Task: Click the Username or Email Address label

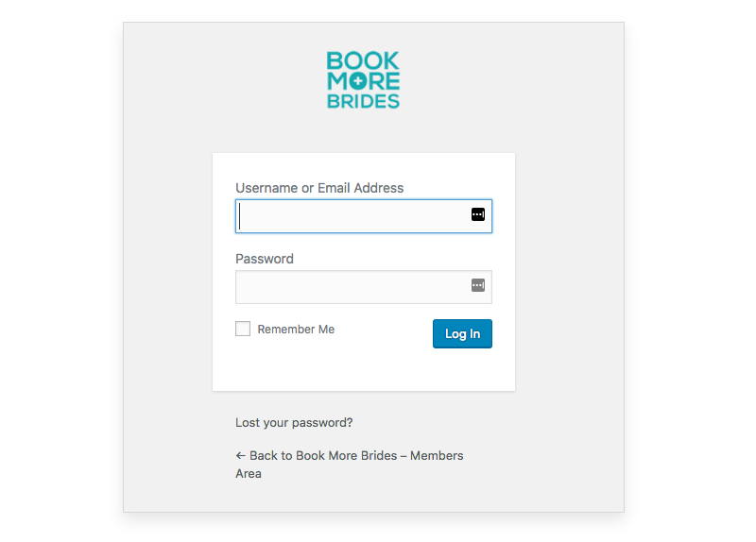Action: point(319,188)
